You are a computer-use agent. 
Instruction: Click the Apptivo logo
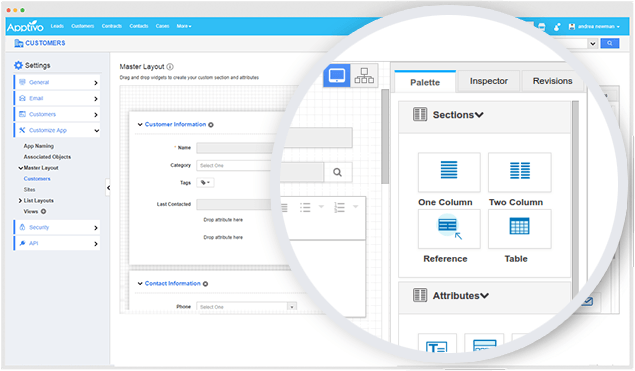coord(25,27)
